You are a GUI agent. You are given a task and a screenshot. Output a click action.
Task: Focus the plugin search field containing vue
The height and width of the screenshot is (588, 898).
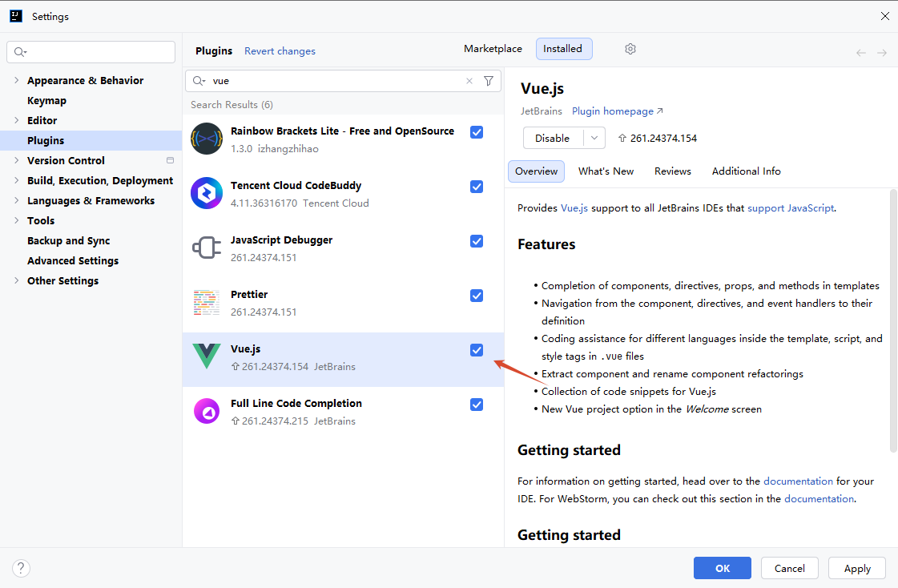point(343,81)
